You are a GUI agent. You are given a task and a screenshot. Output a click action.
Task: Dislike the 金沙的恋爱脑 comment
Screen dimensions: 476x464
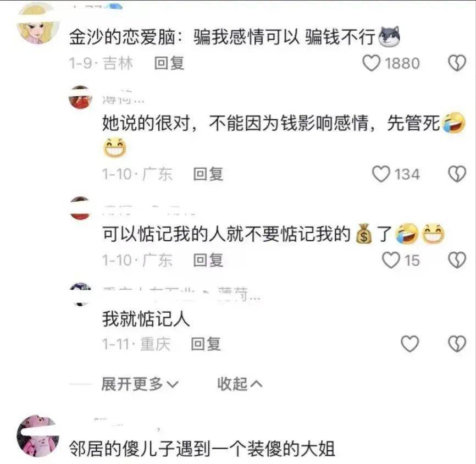(x=457, y=63)
